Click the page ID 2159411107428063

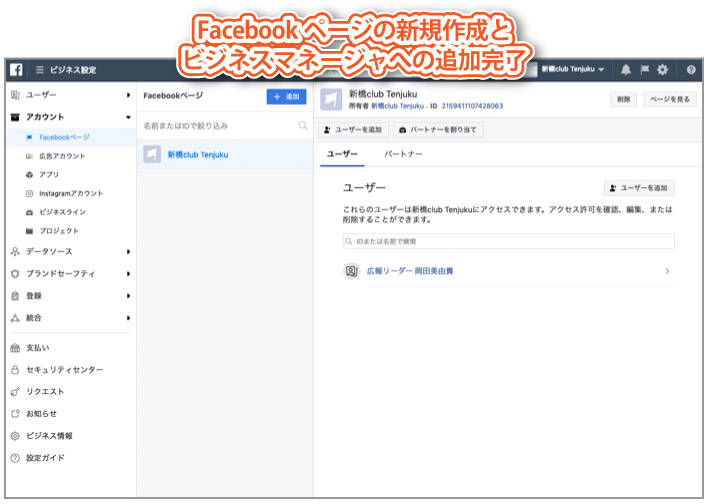(472, 106)
